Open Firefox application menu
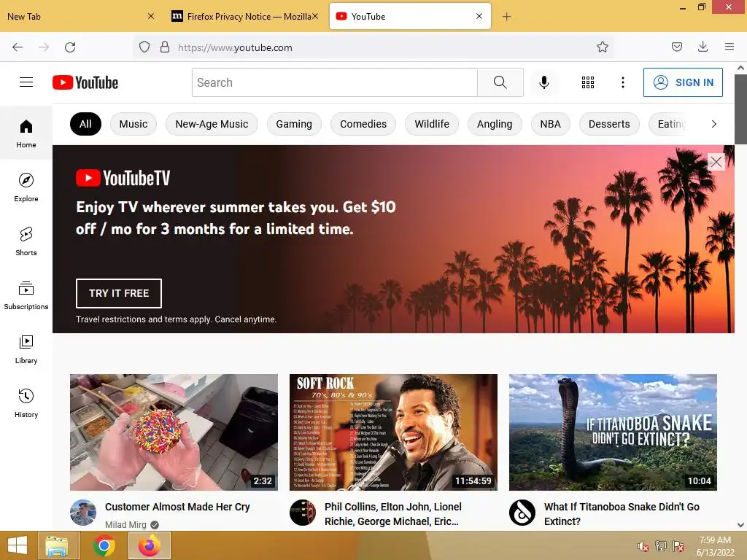The image size is (747, 560). (729, 47)
